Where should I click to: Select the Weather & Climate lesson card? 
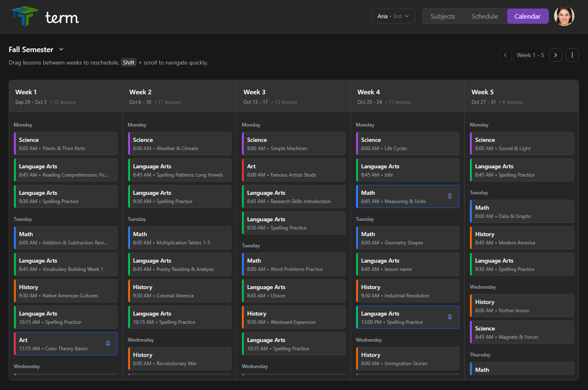(x=179, y=144)
